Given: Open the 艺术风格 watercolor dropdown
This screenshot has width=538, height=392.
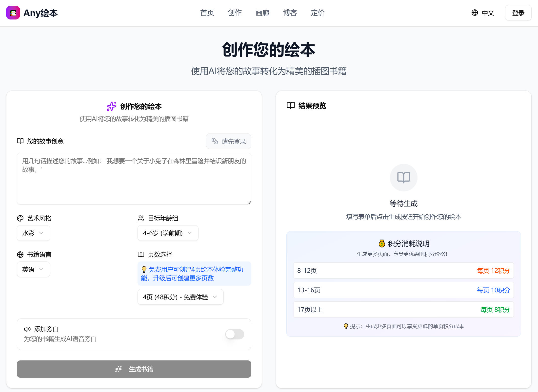Looking at the screenshot, I should tap(33, 233).
